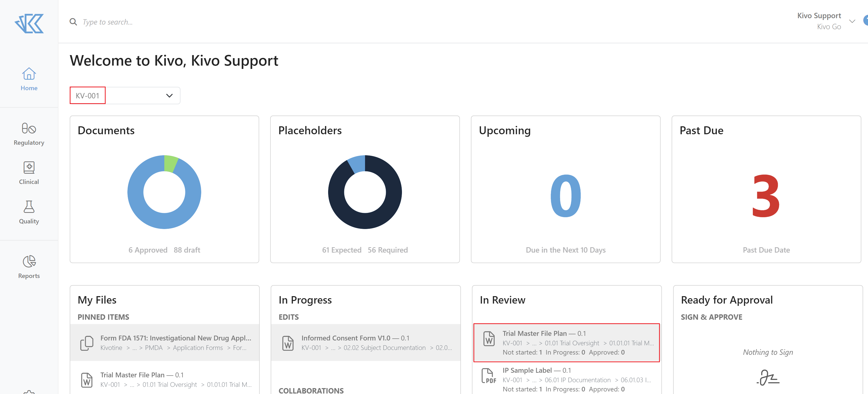Click the SIGN & APPROVE heading
868x394 pixels.
tap(711, 317)
